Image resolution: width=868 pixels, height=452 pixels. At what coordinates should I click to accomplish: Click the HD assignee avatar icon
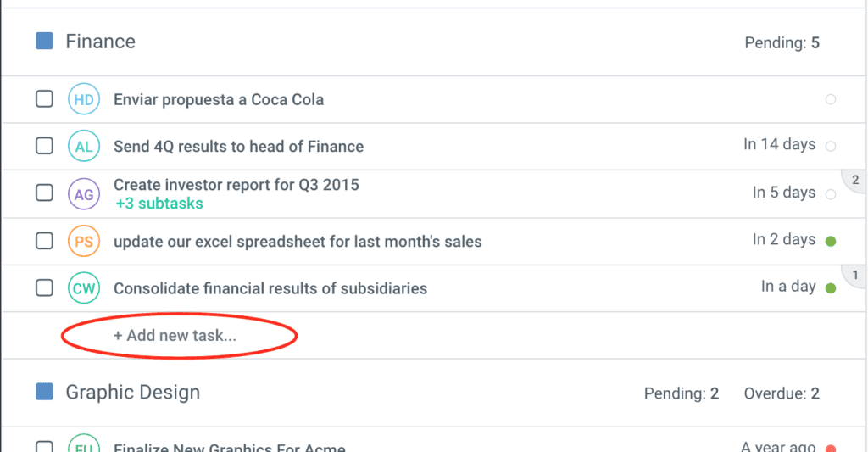coord(84,99)
